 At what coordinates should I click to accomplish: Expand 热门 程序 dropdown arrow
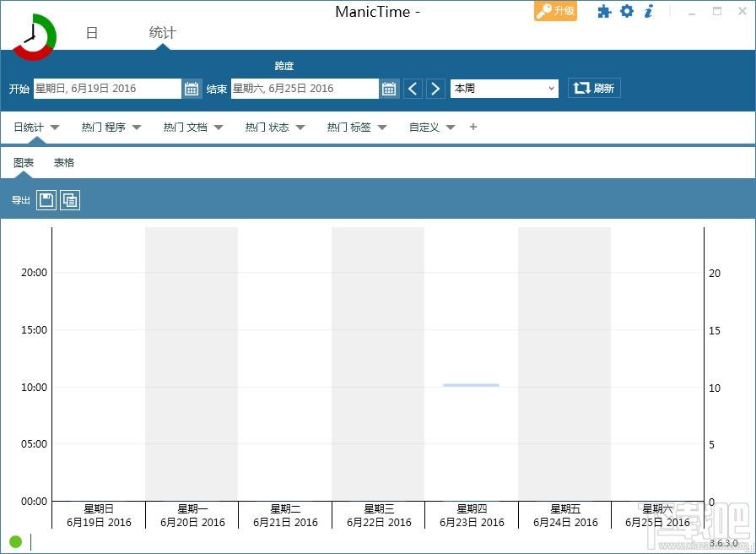tap(137, 128)
